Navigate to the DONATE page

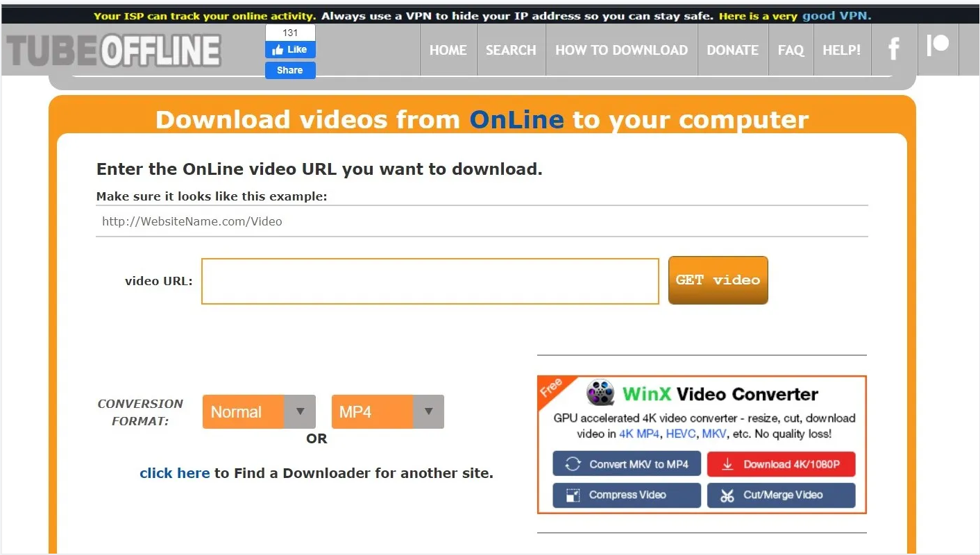(732, 50)
